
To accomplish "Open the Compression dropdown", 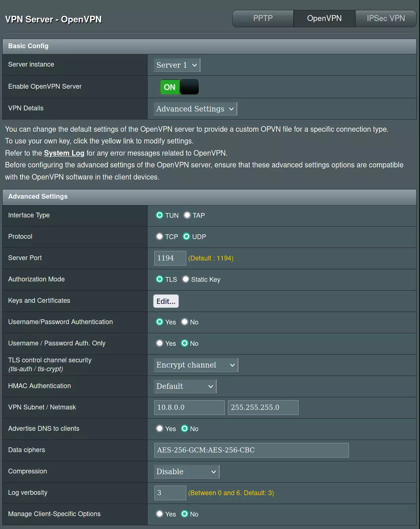I will (186, 472).
